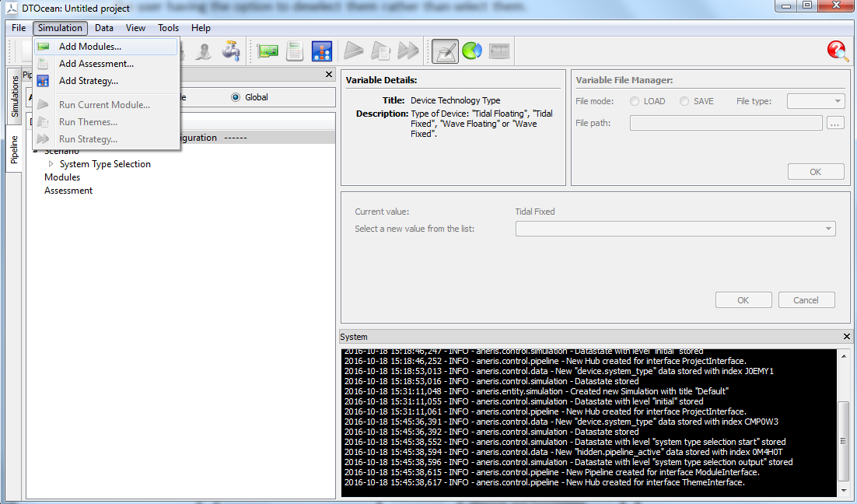Click the file path browse button

835,123
